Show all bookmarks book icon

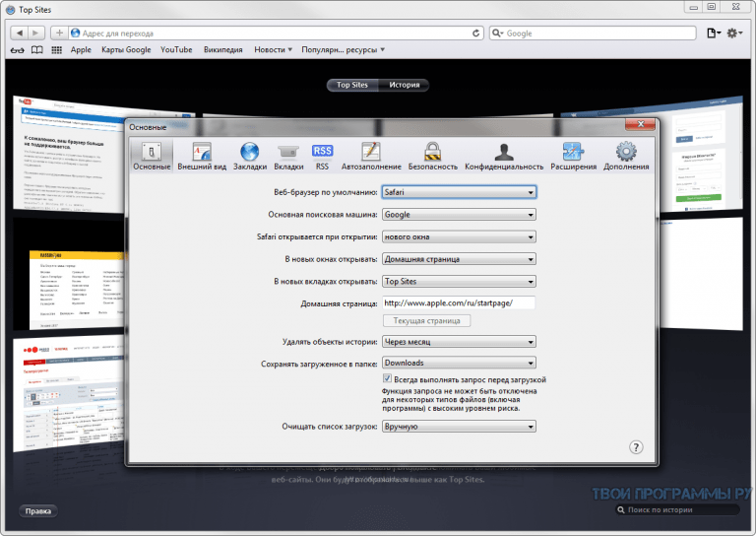[37, 49]
